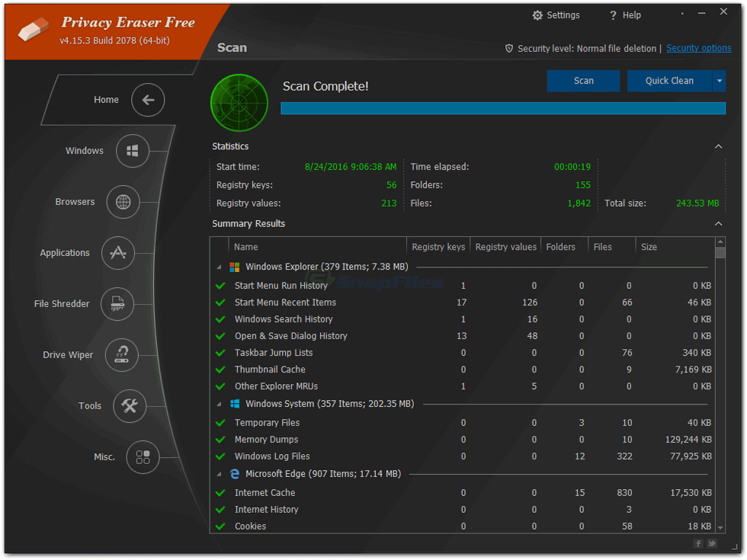Viewport: 747px width, 560px height.
Task: Open the Browsers globe icon
Action: coord(123,202)
